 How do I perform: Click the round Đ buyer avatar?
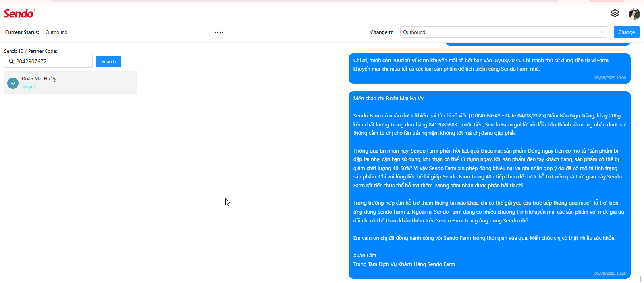coord(13,83)
